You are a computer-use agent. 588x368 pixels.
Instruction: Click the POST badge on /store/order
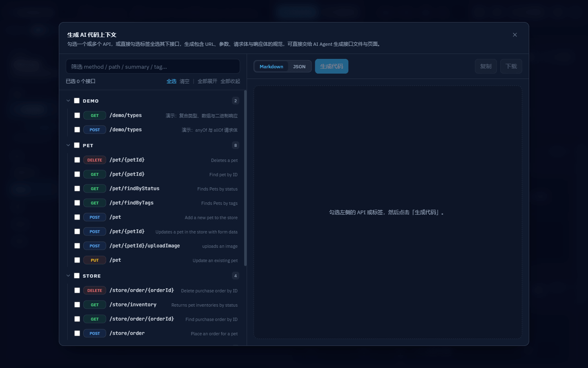[x=95, y=333]
